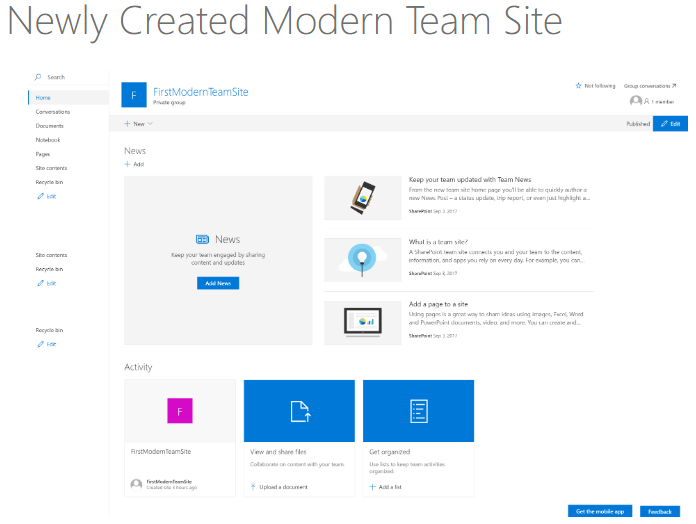The image size is (696, 524).
Task: Open 'Add a page to a site' article
Action: (438, 304)
